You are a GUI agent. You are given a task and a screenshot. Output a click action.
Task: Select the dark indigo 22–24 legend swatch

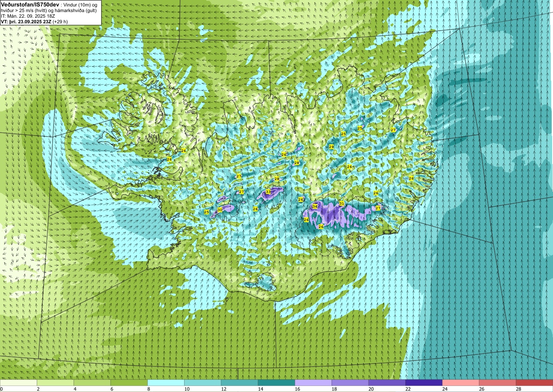(x=424, y=383)
